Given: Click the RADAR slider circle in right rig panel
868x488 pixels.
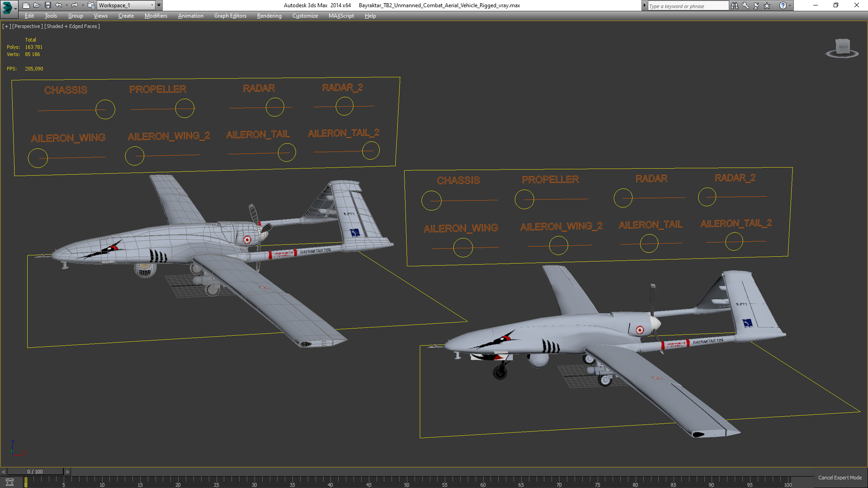Looking at the screenshot, I should pyautogui.click(x=623, y=198).
